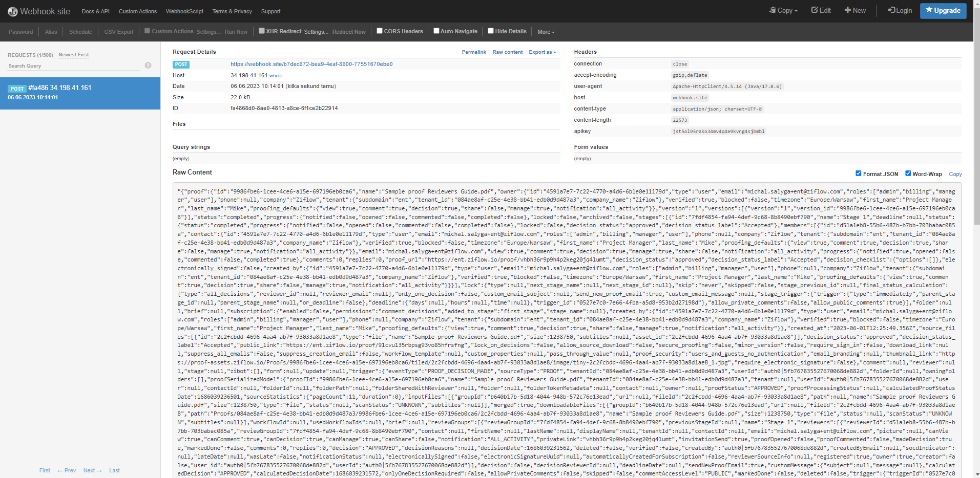Go to the WebhookScript menu item
This screenshot has height=478, width=980.
click(184, 11)
